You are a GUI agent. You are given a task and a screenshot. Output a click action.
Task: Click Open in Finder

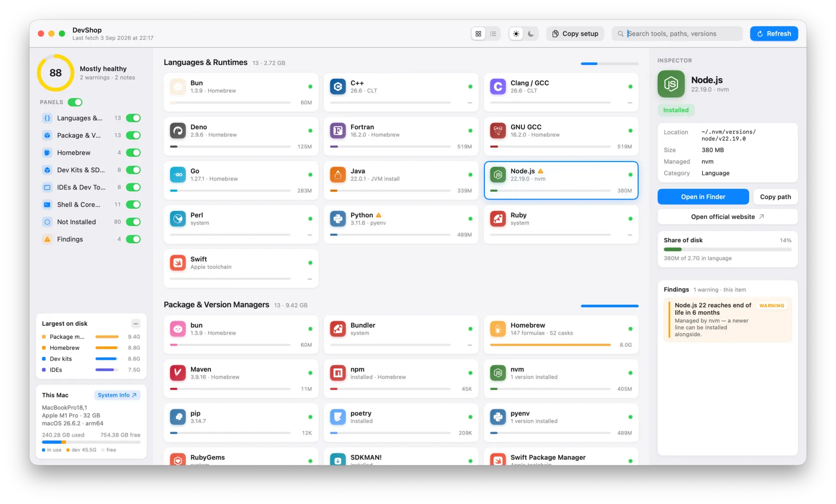(703, 197)
